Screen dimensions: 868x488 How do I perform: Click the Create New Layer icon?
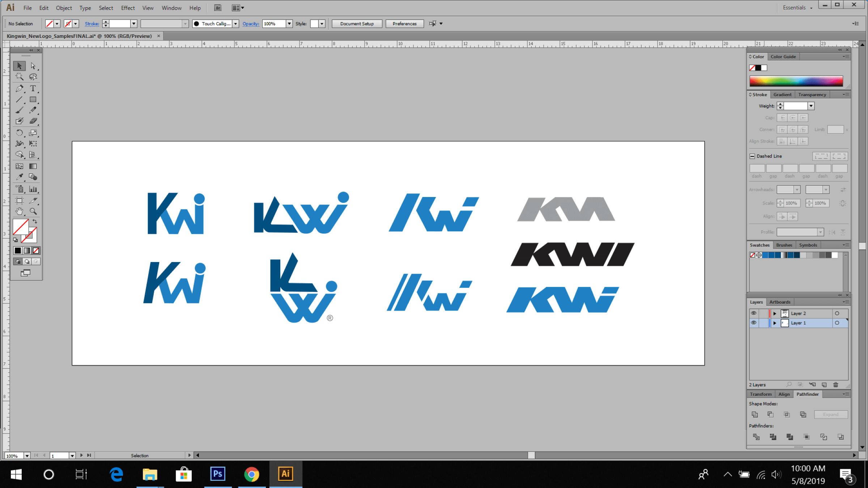[x=824, y=385]
